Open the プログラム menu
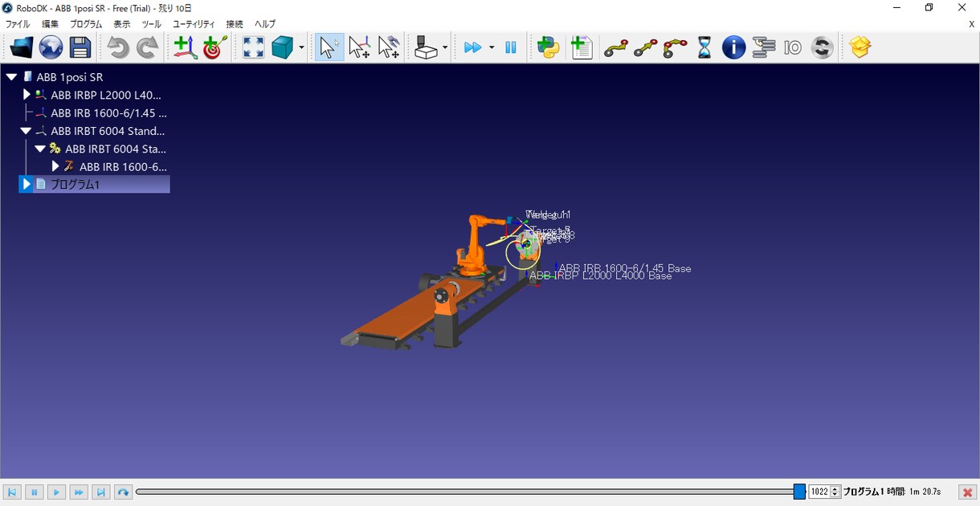The height and width of the screenshot is (506, 980). 87,24
